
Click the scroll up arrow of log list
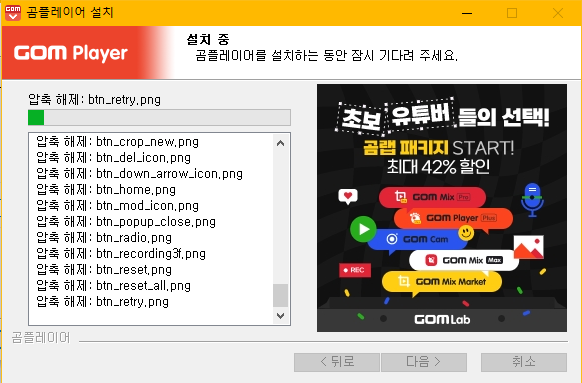pyautogui.click(x=281, y=143)
